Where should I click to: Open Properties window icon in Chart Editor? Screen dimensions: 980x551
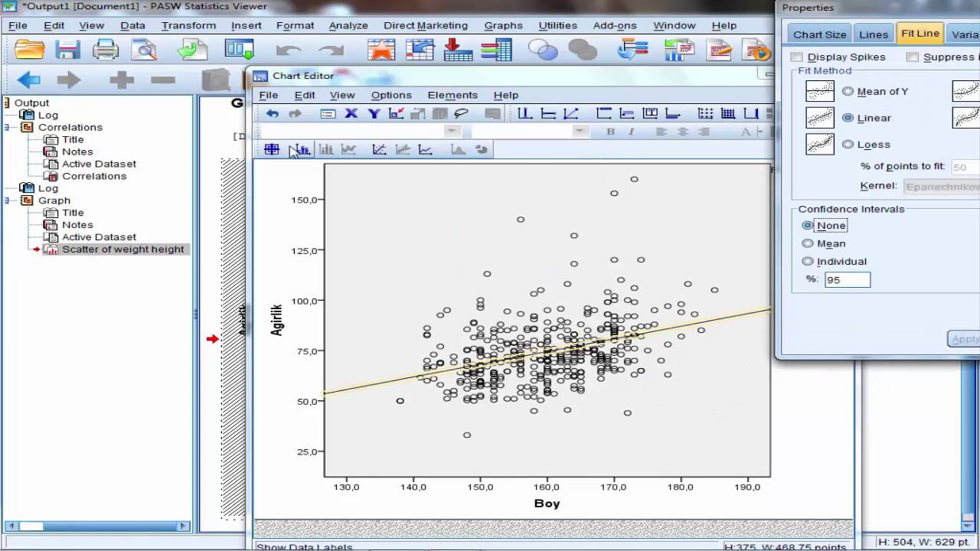pyautogui.click(x=328, y=113)
